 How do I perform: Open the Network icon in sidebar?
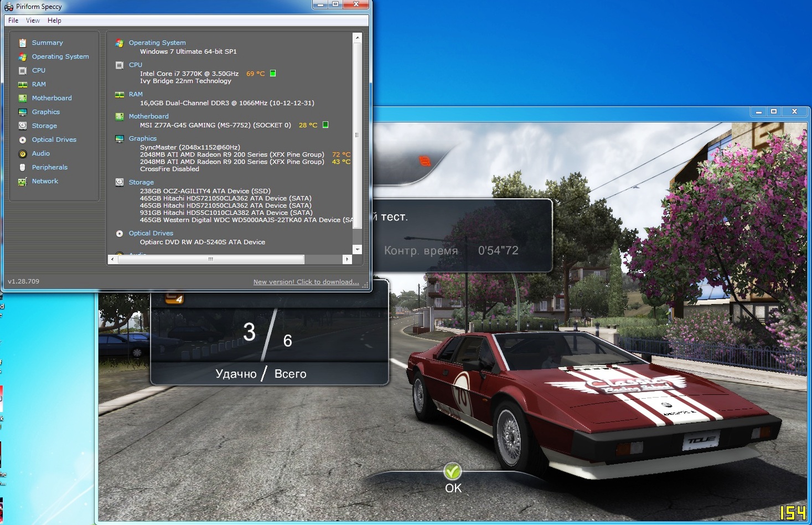pyautogui.click(x=23, y=181)
